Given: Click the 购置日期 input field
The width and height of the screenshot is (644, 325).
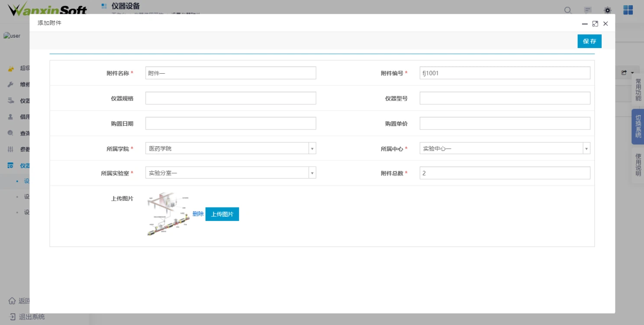Looking at the screenshot, I should (x=231, y=123).
